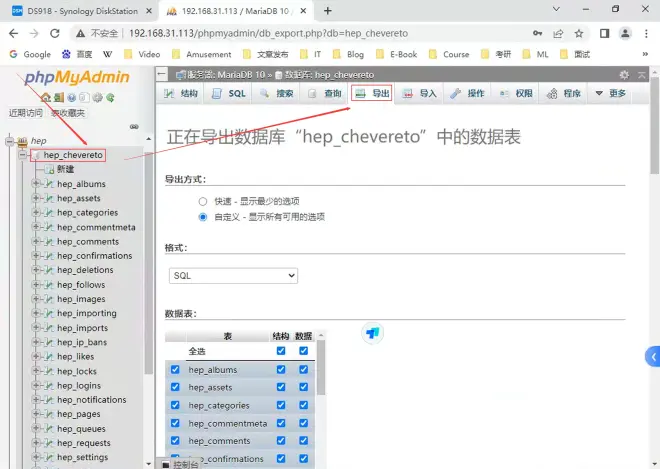Click the floating blue translate badge icon

373,333
